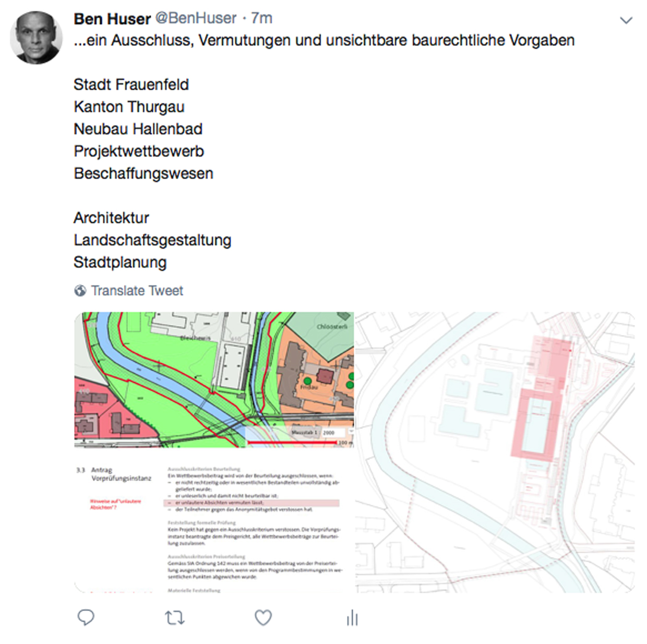Click the reply speech bubble icon
Screen dimensions: 647x644
click(x=86, y=617)
